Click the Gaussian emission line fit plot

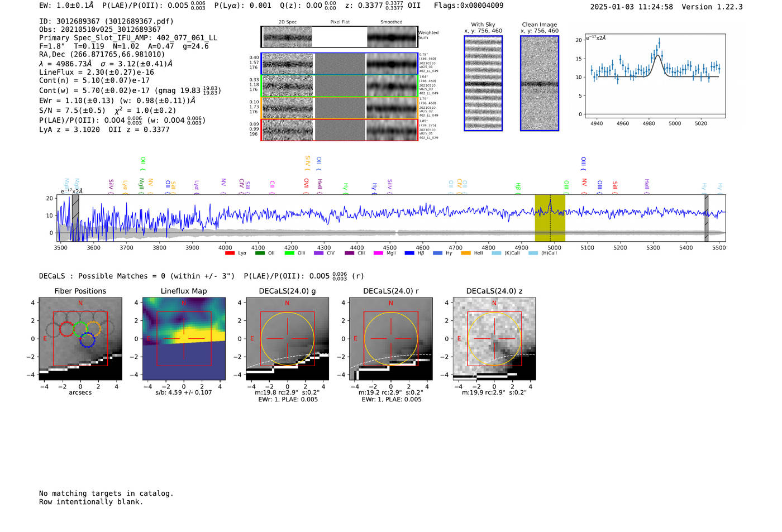click(x=655, y=76)
